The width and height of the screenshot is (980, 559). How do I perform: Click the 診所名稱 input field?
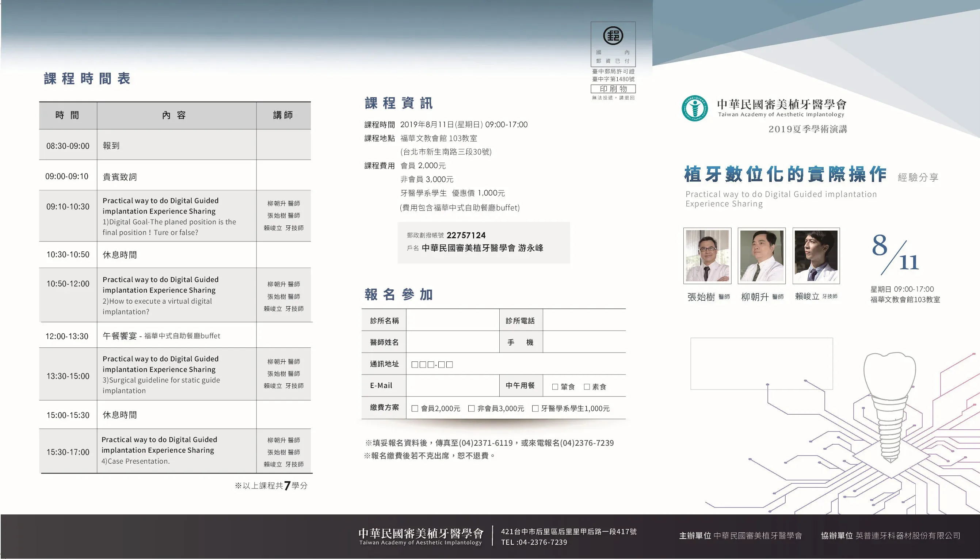click(453, 320)
